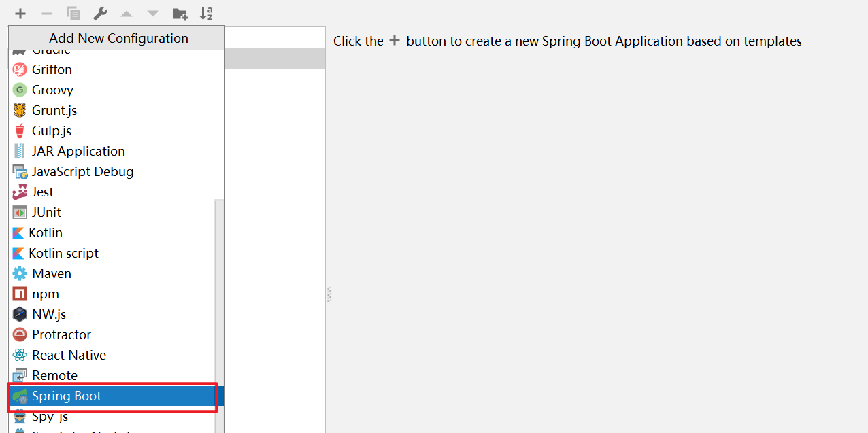Select the Jest icon
Image resolution: width=868 pixels, height=433 pixels.
(20, 192)
